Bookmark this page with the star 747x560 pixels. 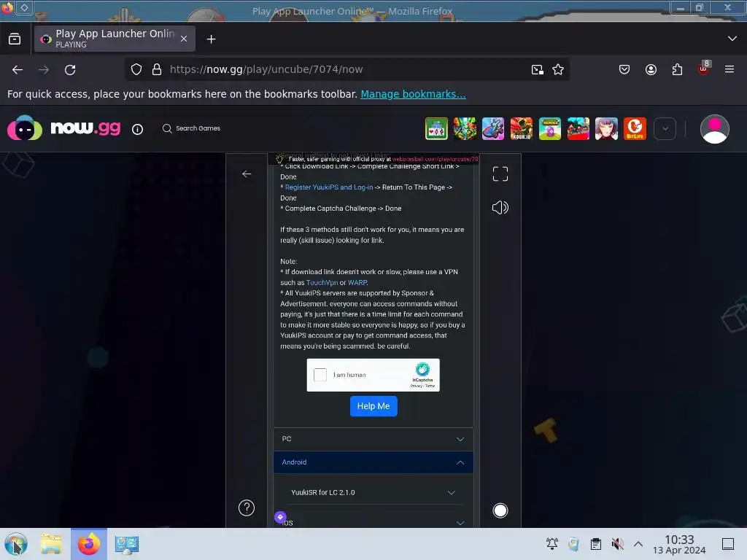pos(558,69)
